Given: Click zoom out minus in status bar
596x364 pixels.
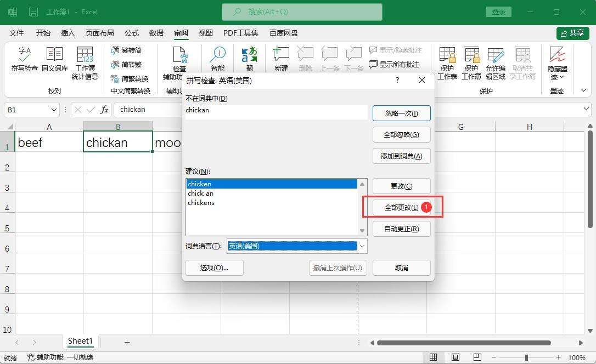Looking at the screenshot, I should point(494,357).
